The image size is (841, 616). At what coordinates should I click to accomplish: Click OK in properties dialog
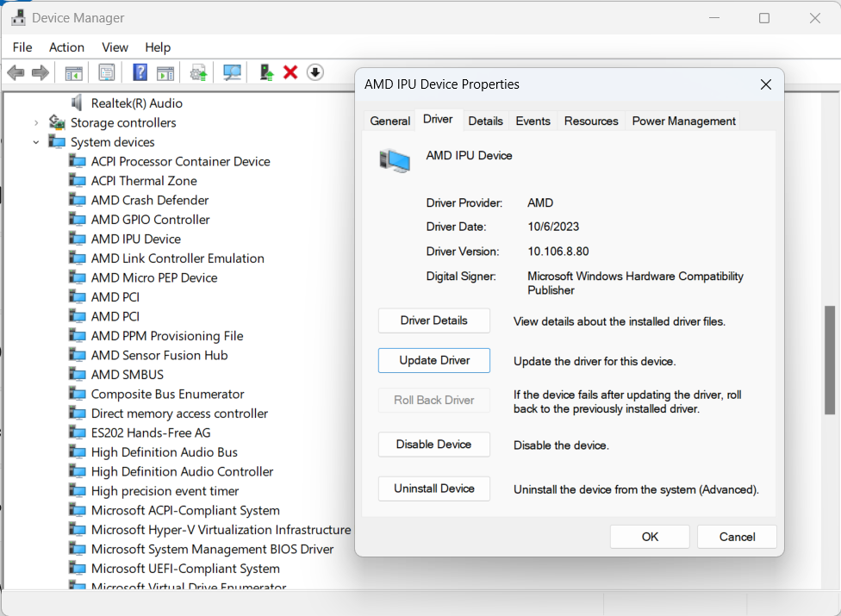tap(650, 537)
